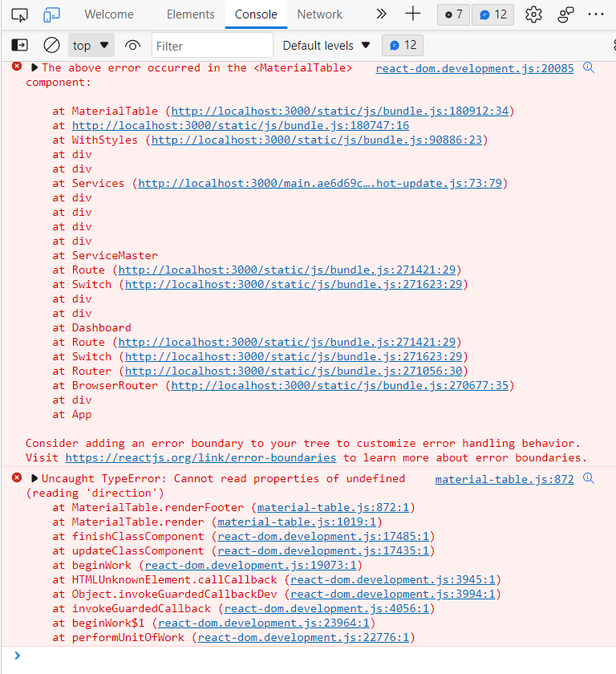Open DevTools settings gear
The height and width of the screenshot is (674, 616).
[533, 14]
